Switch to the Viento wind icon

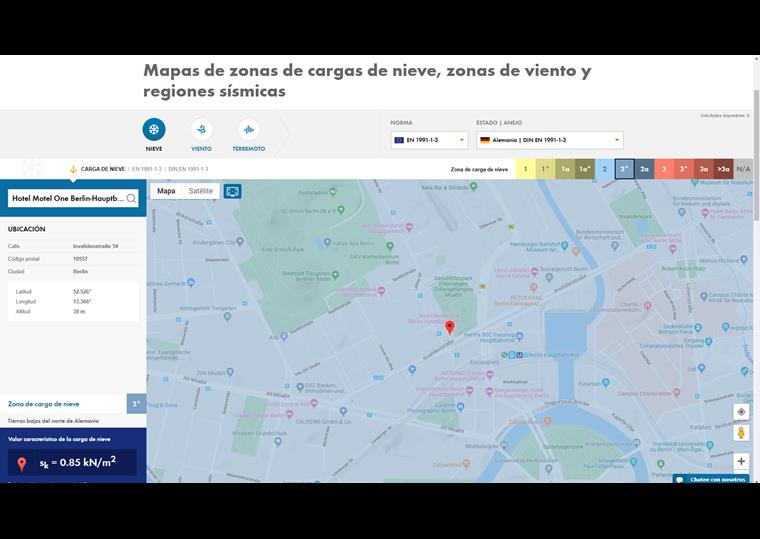pyautogui.click(x=201, y=129)
